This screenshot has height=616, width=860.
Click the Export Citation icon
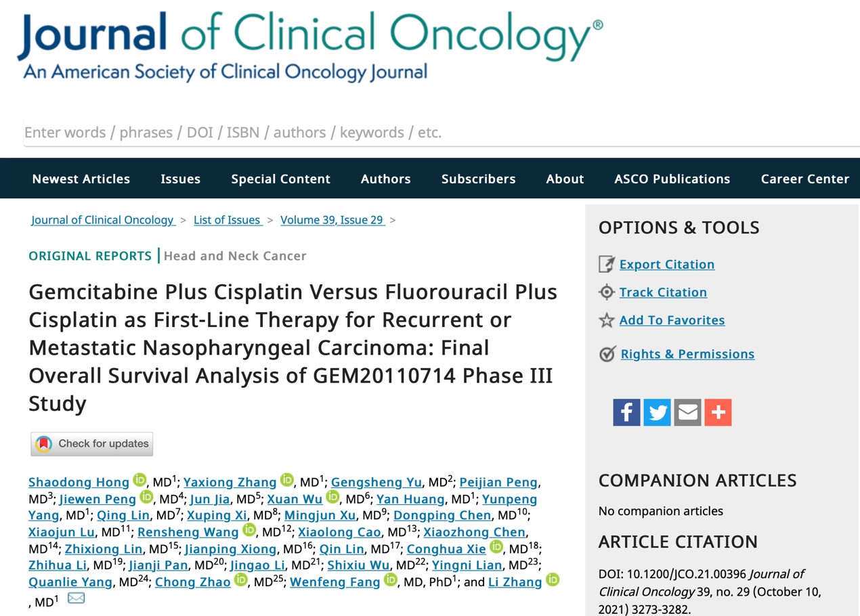click(x=607, y=264)
